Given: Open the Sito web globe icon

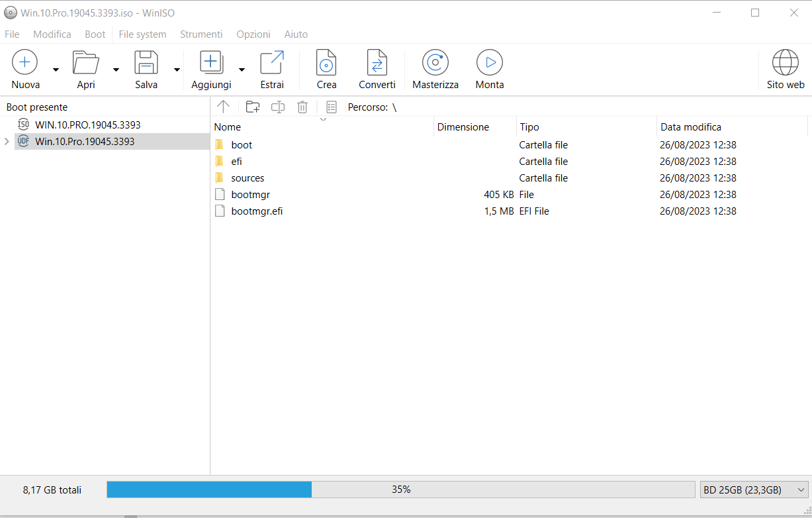Looking at the screenshot, I should (x=786, y=62).
